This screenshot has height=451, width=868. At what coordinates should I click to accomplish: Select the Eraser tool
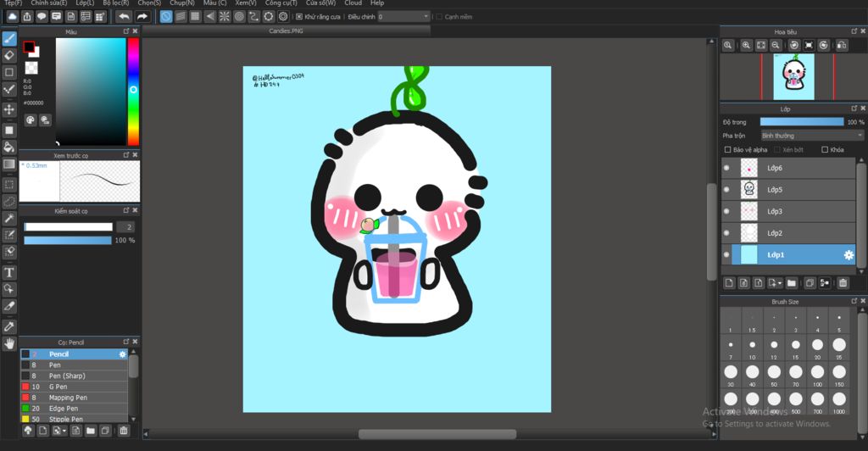9,55
